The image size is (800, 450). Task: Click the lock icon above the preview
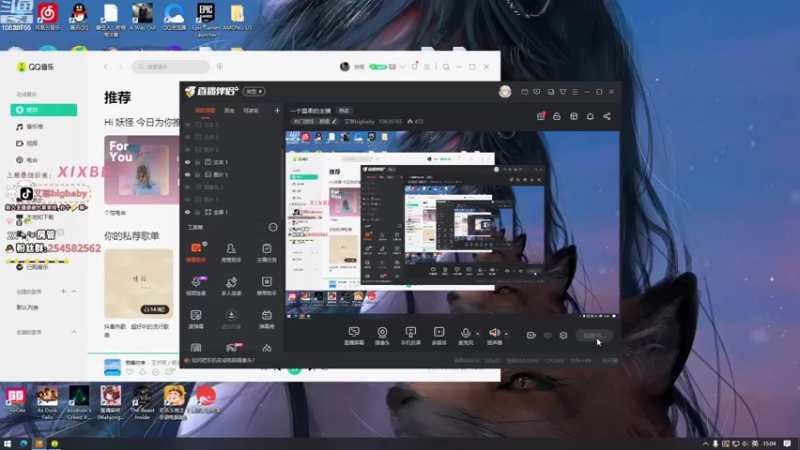pos(557,116)
